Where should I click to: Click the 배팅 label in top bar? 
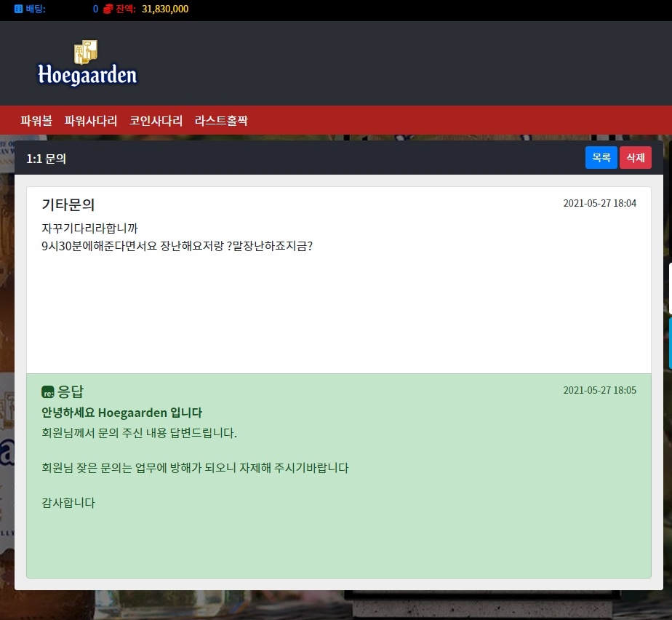tap(36, 9)
